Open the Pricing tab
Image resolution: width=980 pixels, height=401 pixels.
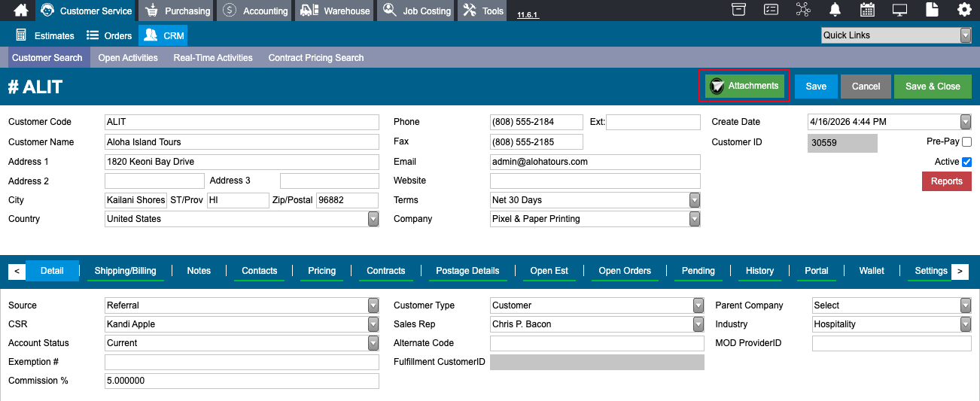click(322, 271)
